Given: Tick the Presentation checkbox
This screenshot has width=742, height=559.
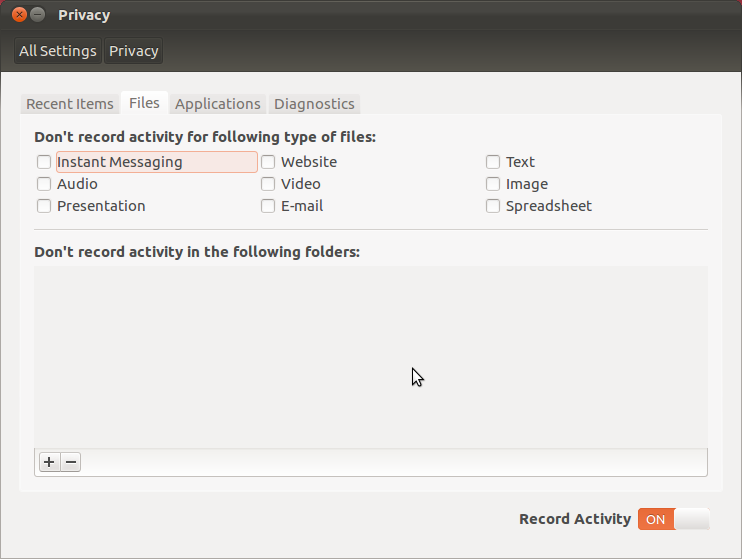Looking at the screenshot, I should tap(44, 206).
